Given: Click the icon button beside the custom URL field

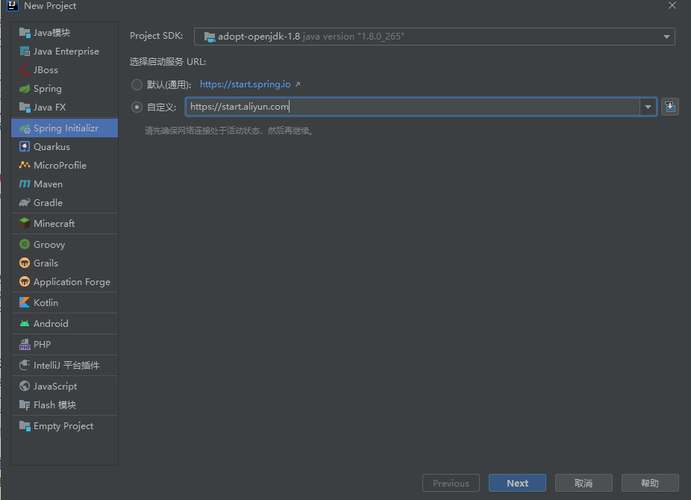Looking at the screenshot, I should tap(670, 107).
